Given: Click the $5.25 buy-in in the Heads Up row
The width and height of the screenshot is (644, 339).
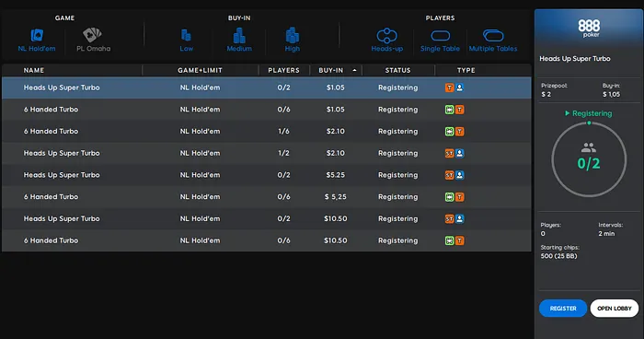Looking at the screenshot, I should tap(336, 175).
